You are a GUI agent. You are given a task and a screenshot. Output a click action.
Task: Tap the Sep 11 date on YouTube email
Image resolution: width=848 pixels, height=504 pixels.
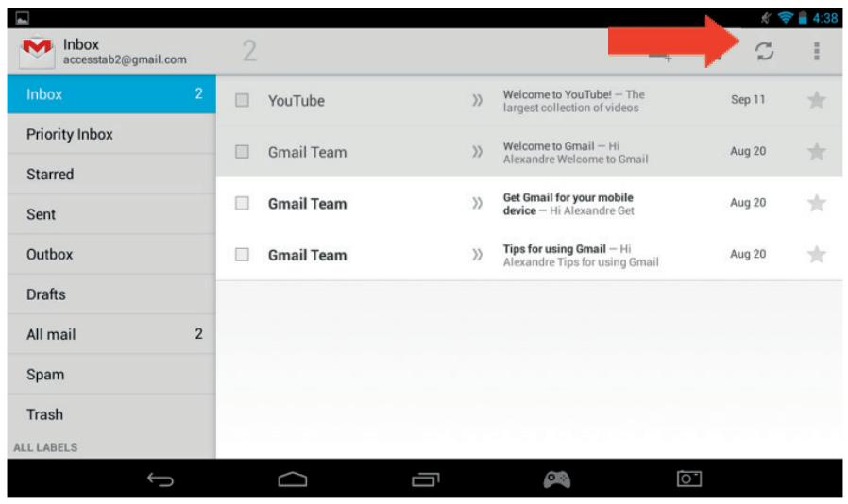(748, 99)
